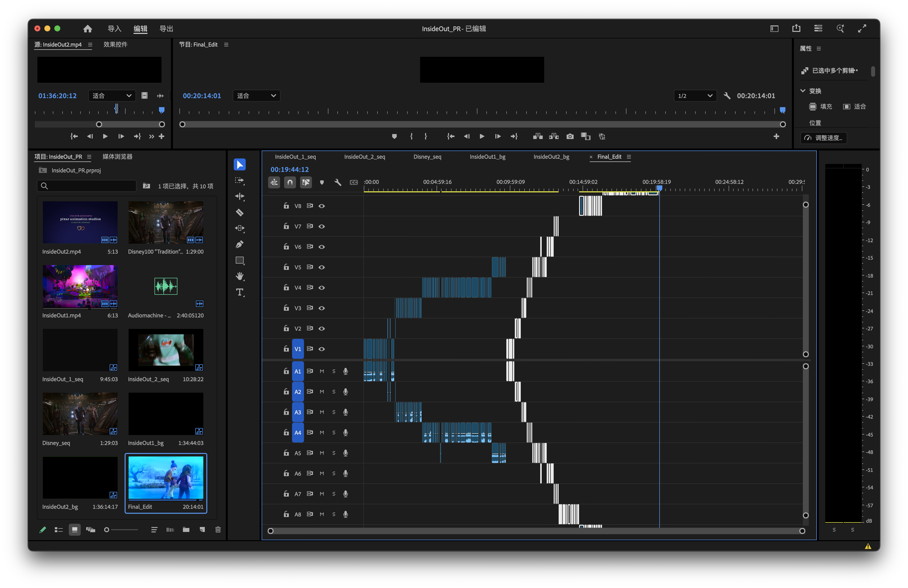The width and height of the screenshot is (908, 588).
Task: Toggle fullscreen video icon at top right
Action: (x=862, y=29)
